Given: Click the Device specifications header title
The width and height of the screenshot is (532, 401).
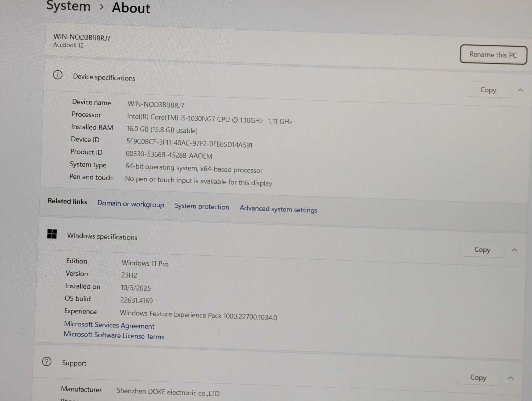Looking at the screenshot, I should tap(104, 77).
